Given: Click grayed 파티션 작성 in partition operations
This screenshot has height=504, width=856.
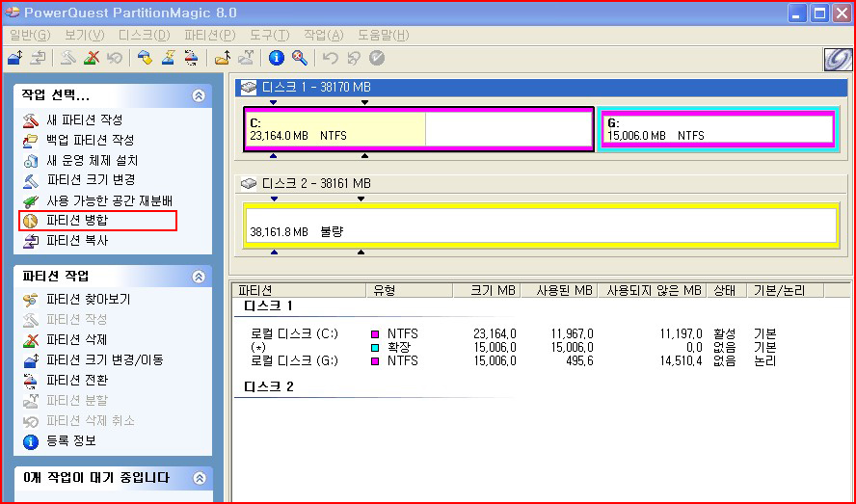Looking at the screenshot, I should click(x=76, y=319).
